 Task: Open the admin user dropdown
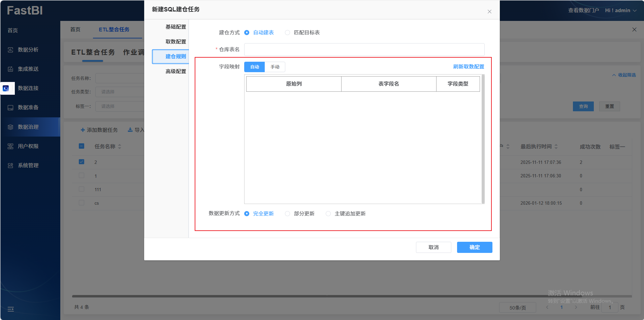coord(621,10)
